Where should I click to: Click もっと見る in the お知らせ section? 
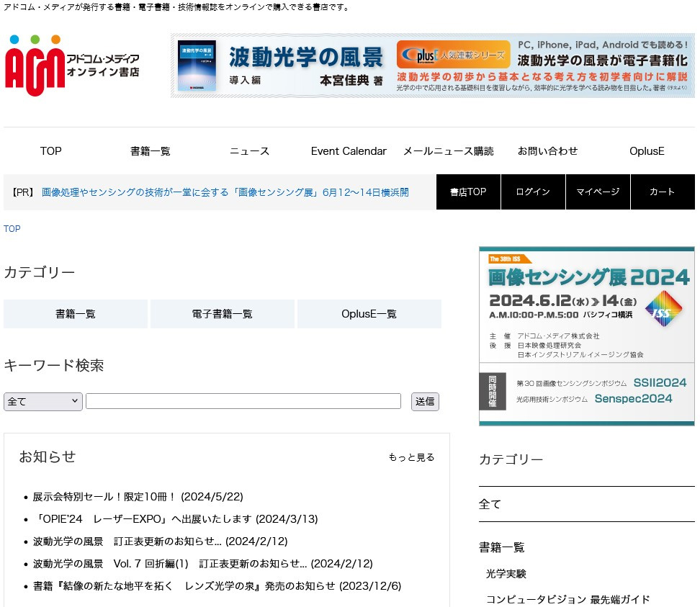[411, 457]
